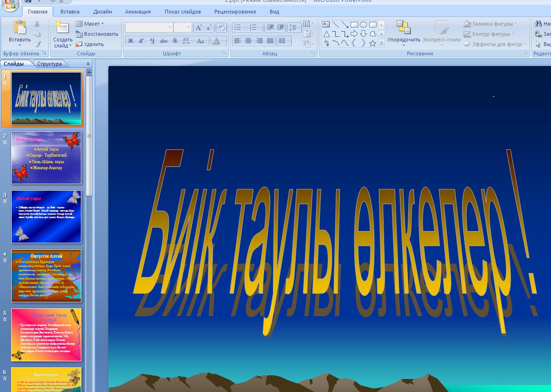Open the font size combo box
The image size is (551, 392).
coord(183,27)
